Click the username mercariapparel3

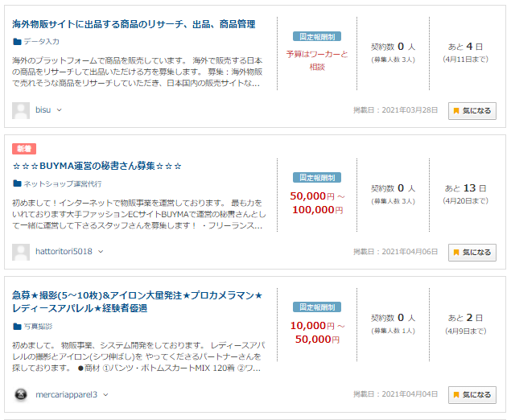click(67, 395)
